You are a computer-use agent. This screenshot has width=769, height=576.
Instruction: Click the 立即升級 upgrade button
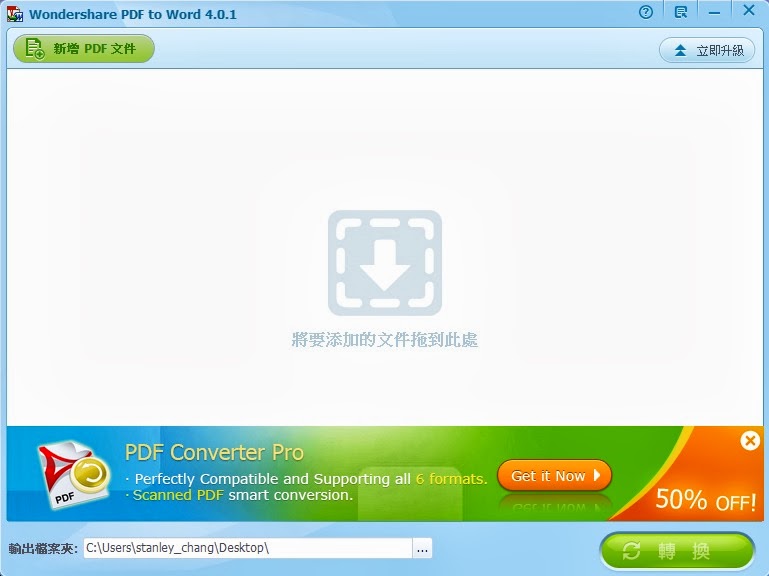pos(707,50)
